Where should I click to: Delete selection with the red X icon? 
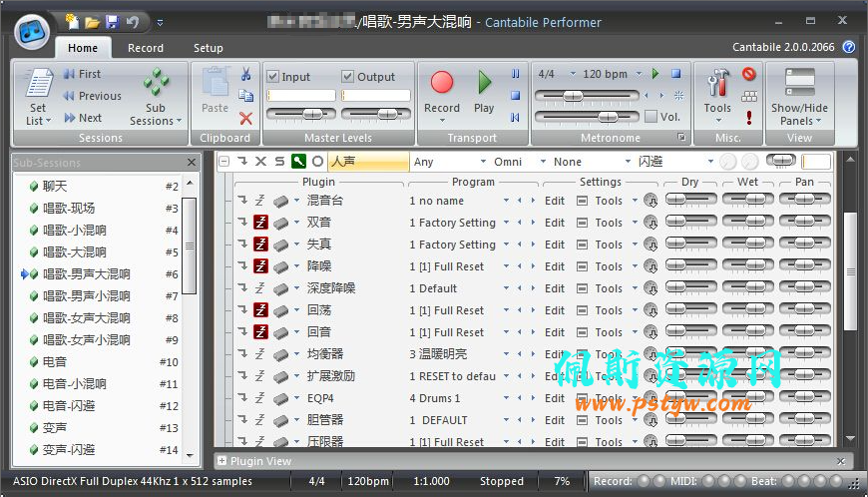click(245, 118)
